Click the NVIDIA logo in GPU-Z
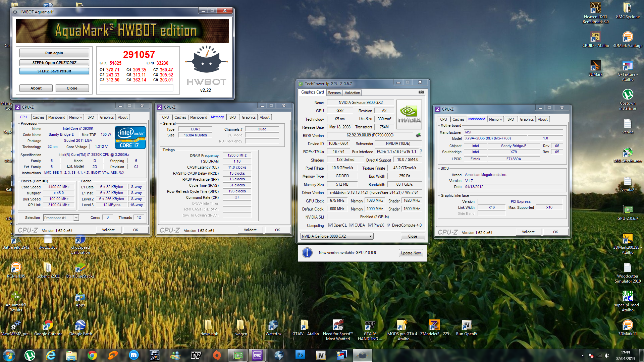Screen dimensions: 644x362 (409, 114)
